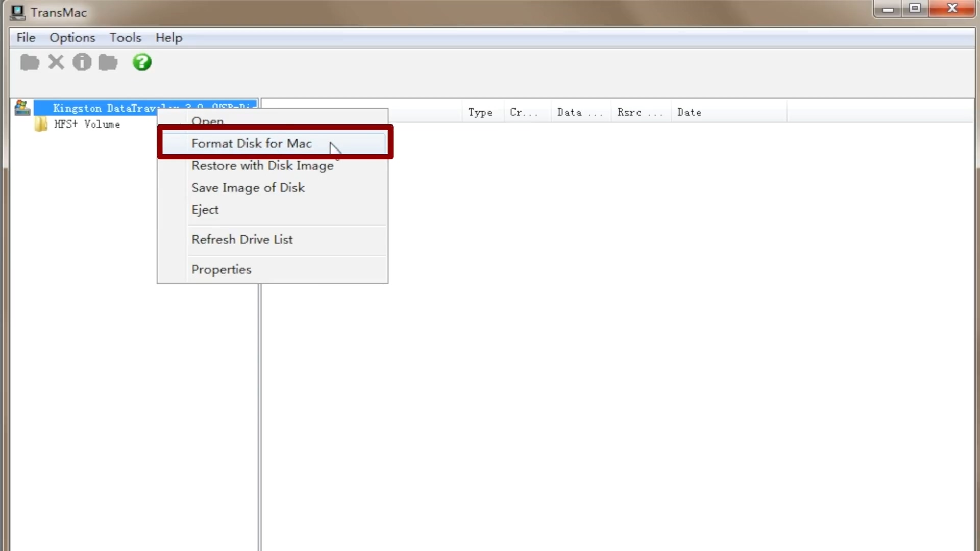The image size is (980, 551).
Task: Click the second folder toolbar icon
Action: 108,62
